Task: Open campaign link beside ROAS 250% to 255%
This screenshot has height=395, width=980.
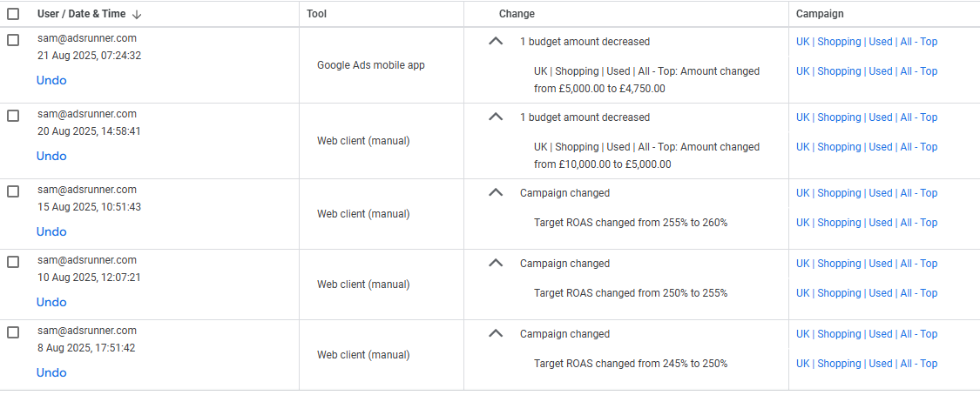Action: pyautogui.click(x=866, y=293)
